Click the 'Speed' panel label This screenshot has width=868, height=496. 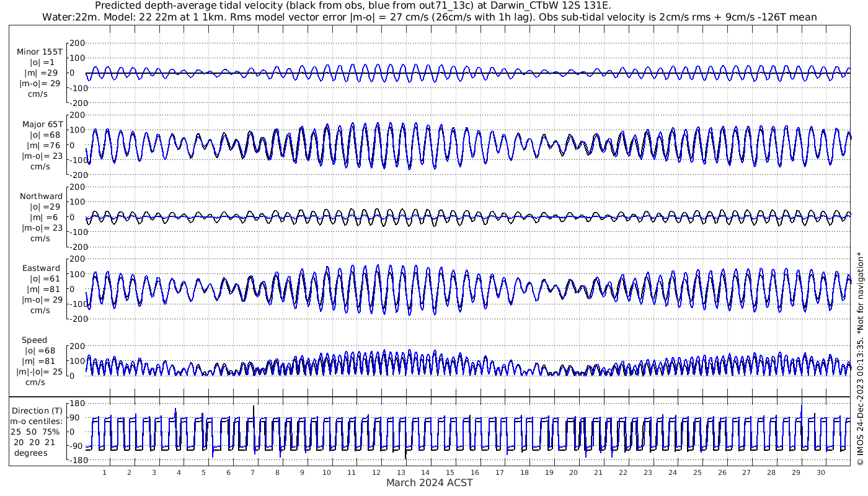pyautogui.click(x=34, y=340)
